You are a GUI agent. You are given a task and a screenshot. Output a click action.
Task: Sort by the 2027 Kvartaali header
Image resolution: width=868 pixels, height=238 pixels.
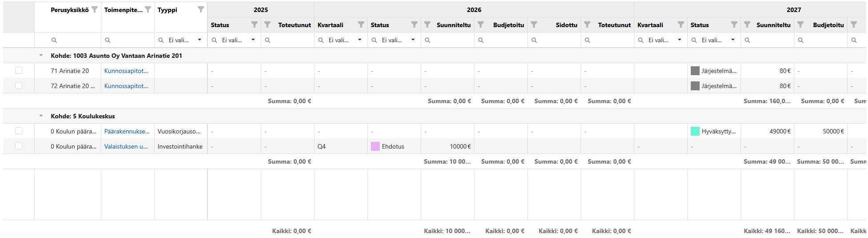point(650,25)
